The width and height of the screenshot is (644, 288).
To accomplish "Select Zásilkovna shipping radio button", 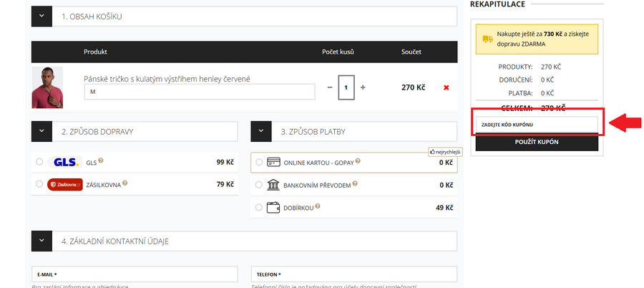I will [x=39, y=184].
